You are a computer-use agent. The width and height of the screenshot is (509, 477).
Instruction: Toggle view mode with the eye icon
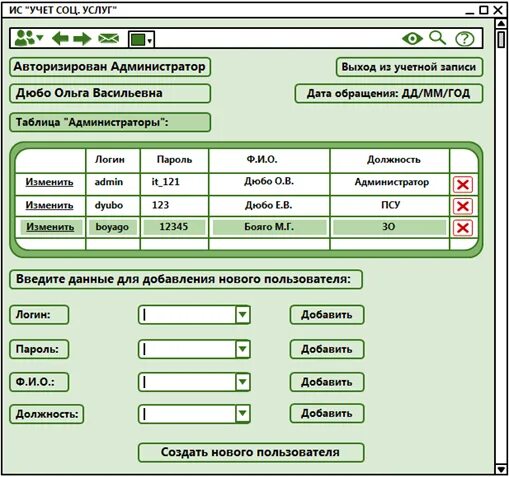(x=412, y=39)
